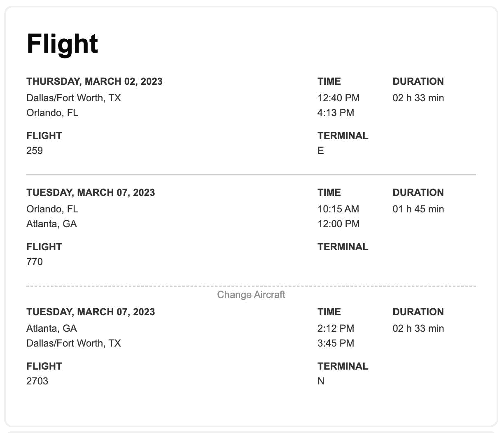Select the 2:12 PM departure time
The image size is (504, 433).
pyautogui.click(x=336, y=328)
